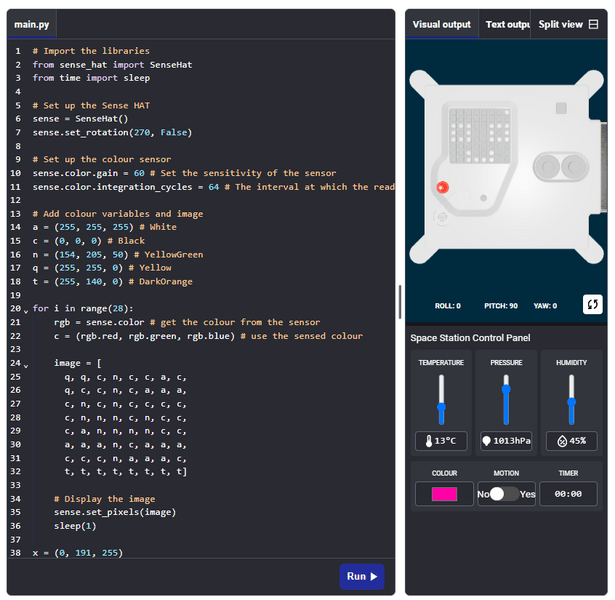Click the humidity droplet icon beside 45%
This screenshot has height=600, width=615.
pos(562,441)
